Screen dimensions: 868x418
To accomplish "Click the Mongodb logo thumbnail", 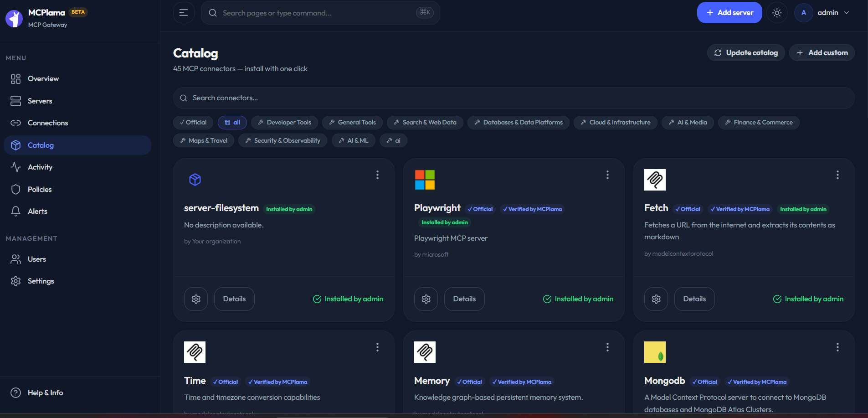I will pyautogui.click(x=655, y=352).
